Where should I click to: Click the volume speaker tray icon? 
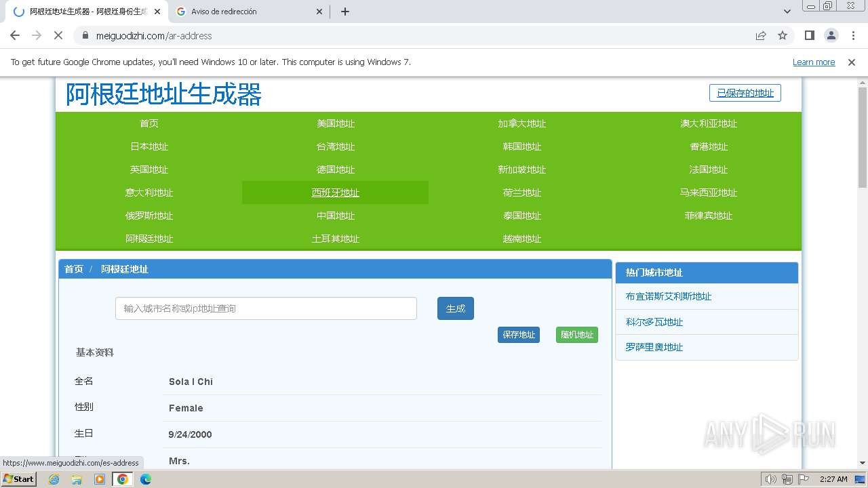point(770,479)
